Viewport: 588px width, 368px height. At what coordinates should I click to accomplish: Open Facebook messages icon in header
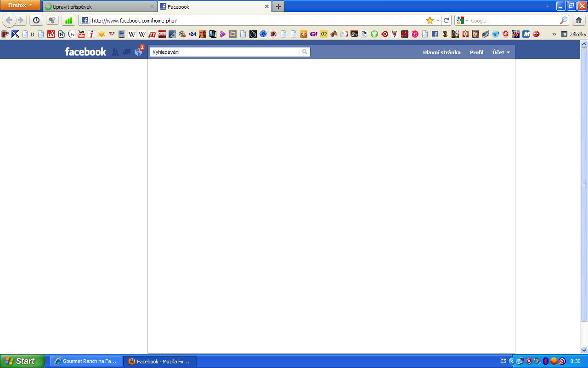[x=127, y=52]
